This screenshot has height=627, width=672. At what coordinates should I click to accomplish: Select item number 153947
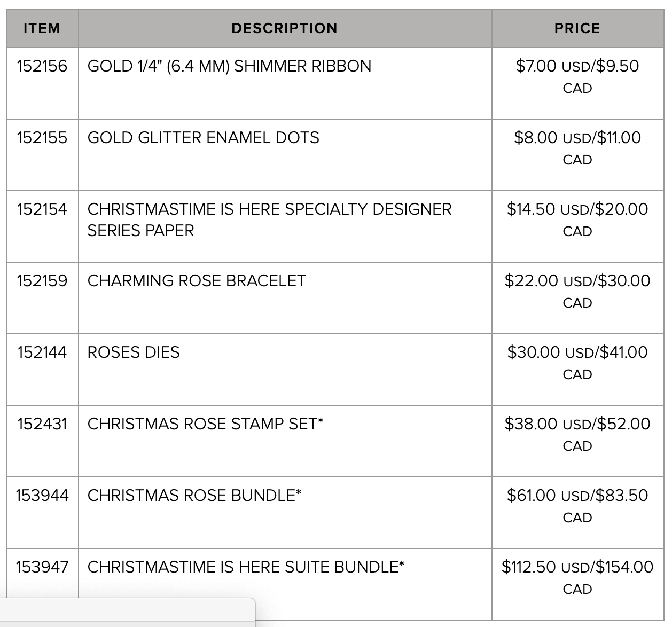[x=42, y=567]
